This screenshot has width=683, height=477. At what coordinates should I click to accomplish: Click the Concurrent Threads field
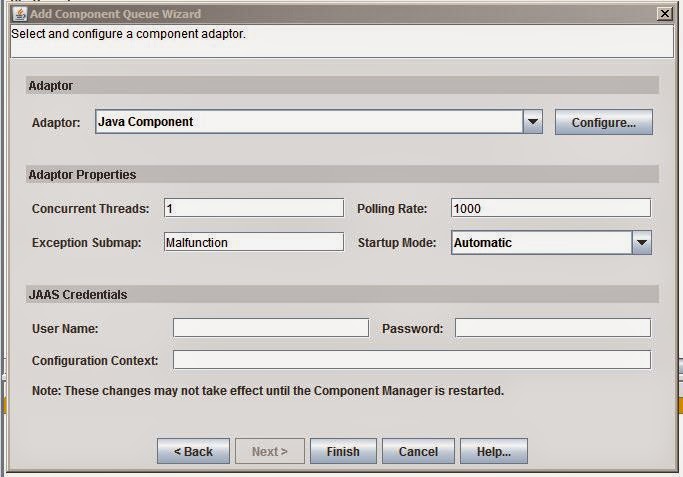253,208
